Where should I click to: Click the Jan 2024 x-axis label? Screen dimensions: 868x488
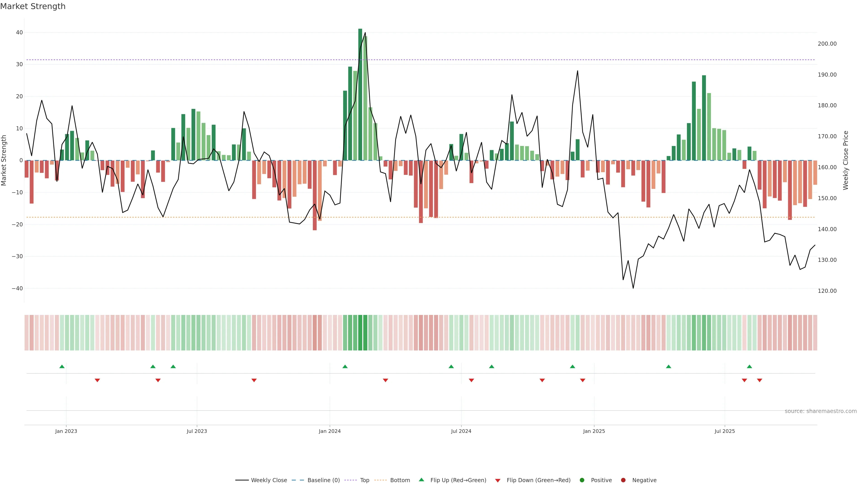[x=330, y=431]
